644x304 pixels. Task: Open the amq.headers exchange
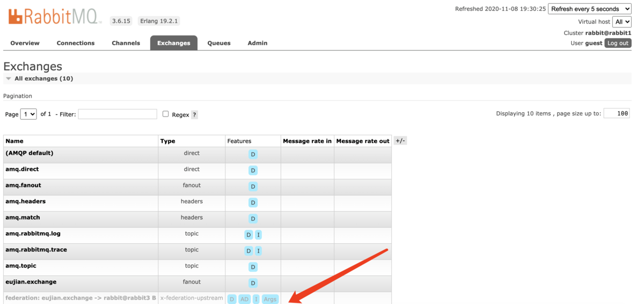coord(25,201)
